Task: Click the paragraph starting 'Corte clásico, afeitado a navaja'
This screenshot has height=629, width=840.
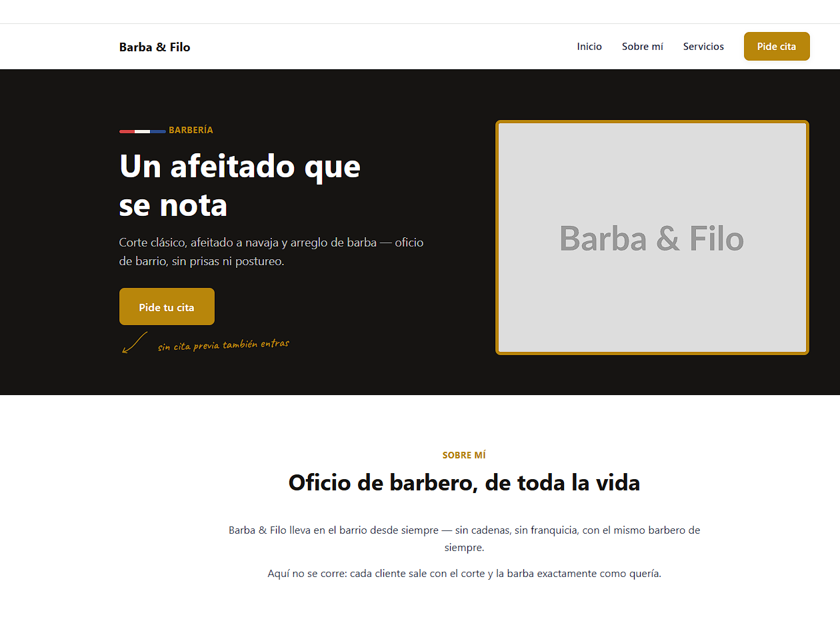Action: [x=271, y=252]
